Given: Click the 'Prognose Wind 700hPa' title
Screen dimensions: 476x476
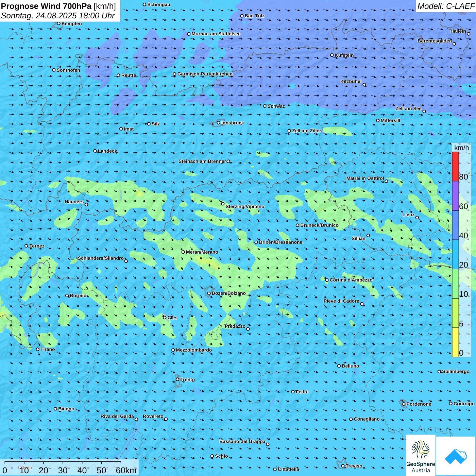Looking at the screenshot, I should (x=47, y=6).
